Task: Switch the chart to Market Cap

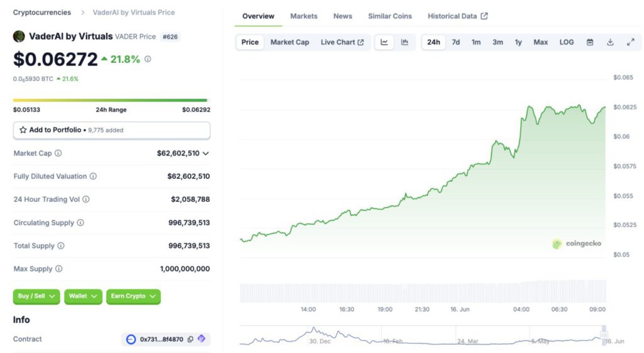Action: coord(289,42)
